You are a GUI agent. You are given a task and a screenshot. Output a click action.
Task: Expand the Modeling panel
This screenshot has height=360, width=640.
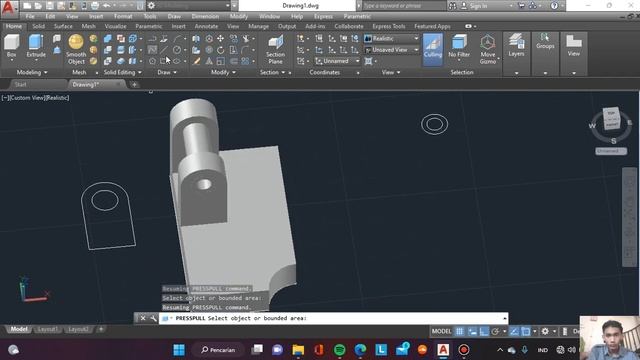coord(32,72)
